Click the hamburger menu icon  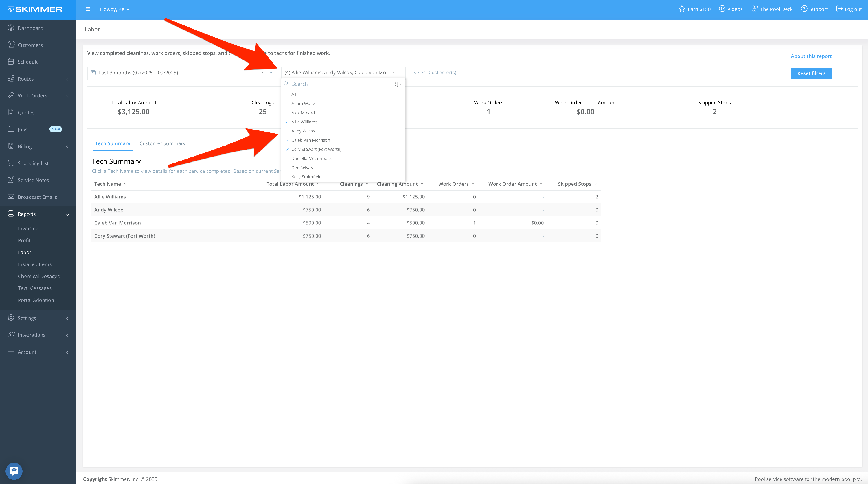click(88, 9)
